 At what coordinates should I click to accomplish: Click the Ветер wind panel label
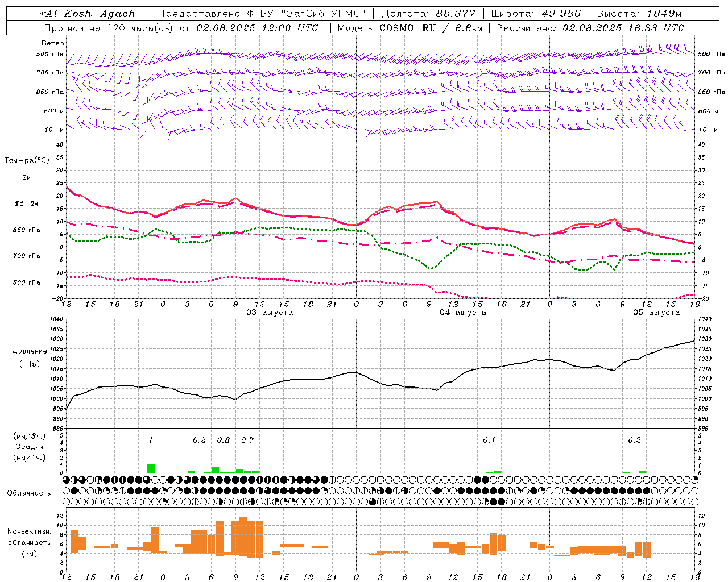(53, 43)
